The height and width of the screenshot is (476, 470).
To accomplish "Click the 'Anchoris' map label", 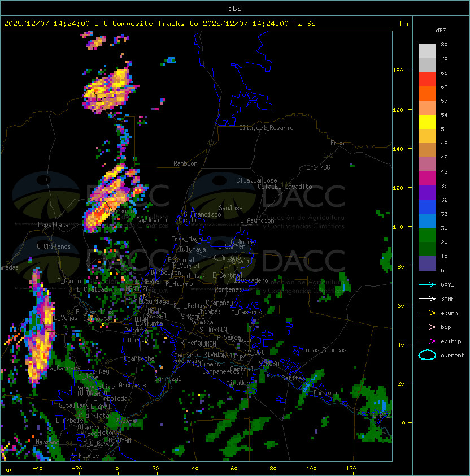I will (132, 385).
